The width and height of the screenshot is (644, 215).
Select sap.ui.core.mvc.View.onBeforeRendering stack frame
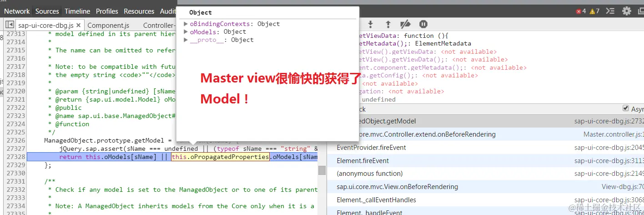coord(485,186)
